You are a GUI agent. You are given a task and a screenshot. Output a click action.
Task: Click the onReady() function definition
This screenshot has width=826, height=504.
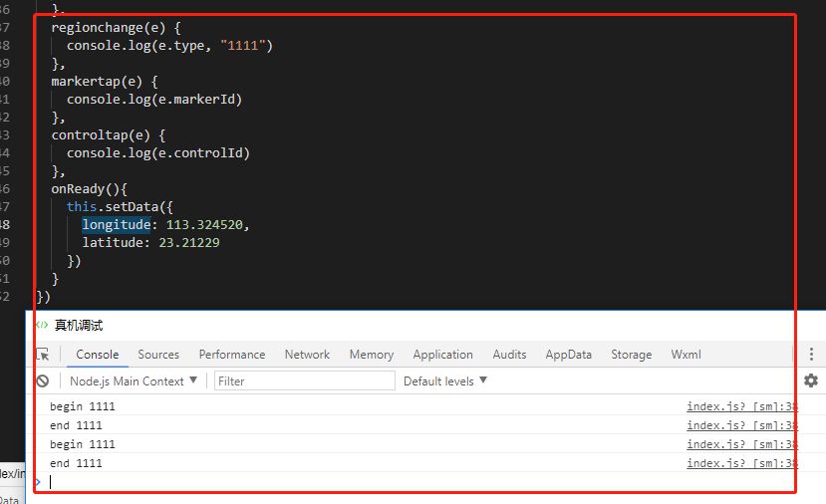[89, 189]
